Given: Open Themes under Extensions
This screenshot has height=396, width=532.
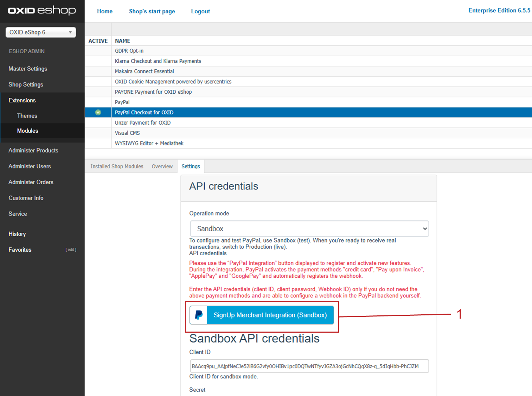Looking at the screenshot, I should click(x=27, y=116).
